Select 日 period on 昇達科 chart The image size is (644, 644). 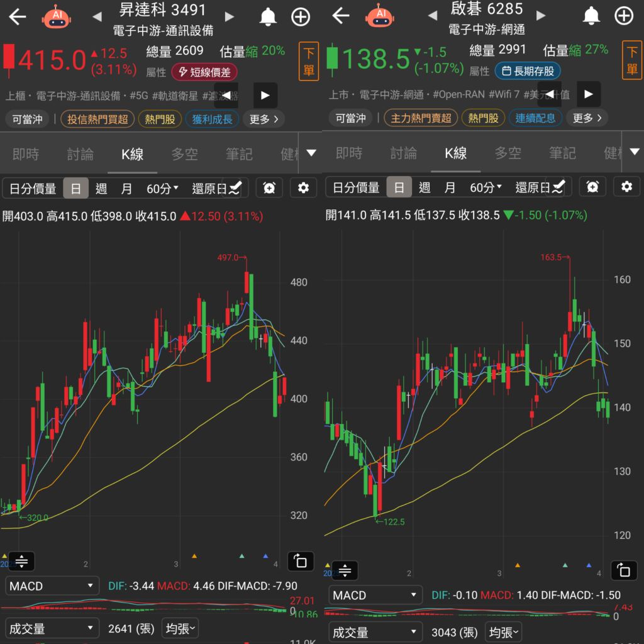pyautogui.click(x=75, y=189)
